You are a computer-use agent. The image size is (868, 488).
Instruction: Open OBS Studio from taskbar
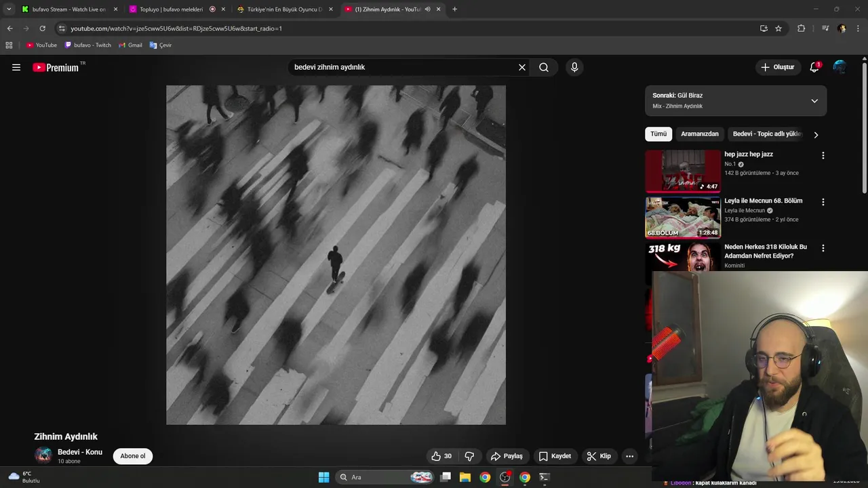pos(505,477)
